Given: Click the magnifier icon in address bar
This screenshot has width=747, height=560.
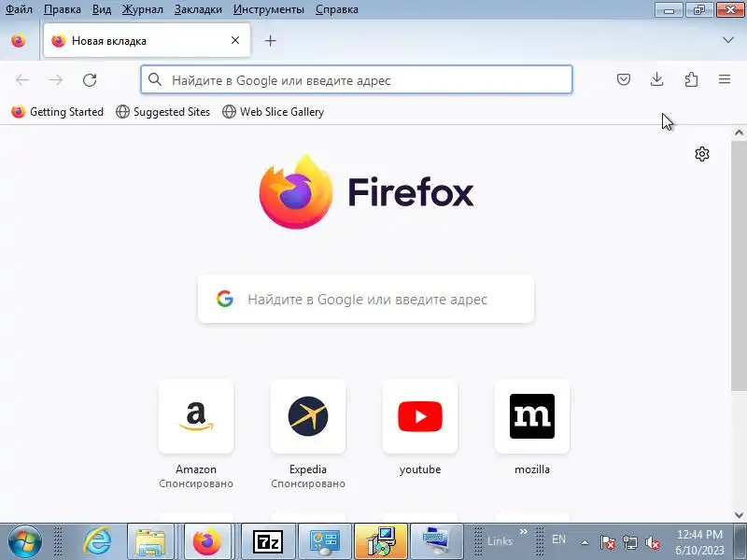Looking at the screenshot, I should coord(155,79).
